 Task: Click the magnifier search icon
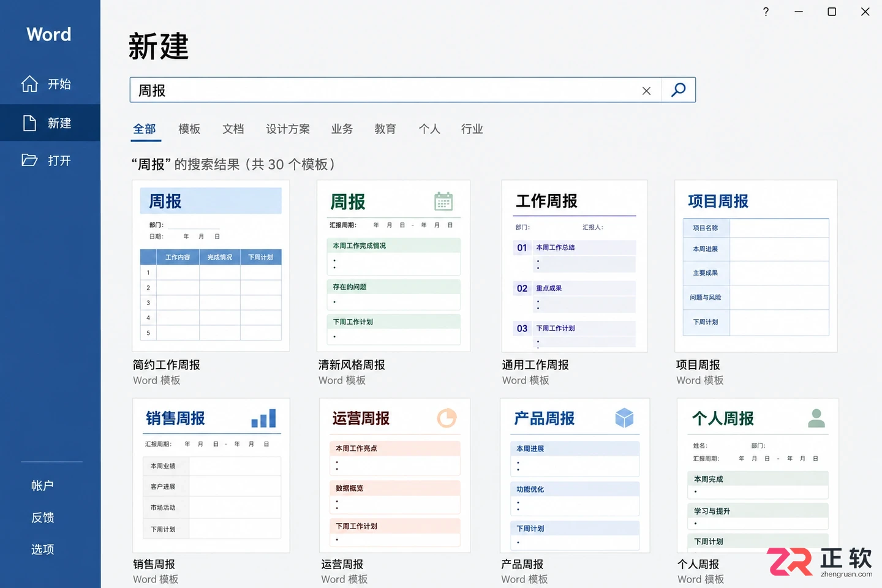pos(679,90)
